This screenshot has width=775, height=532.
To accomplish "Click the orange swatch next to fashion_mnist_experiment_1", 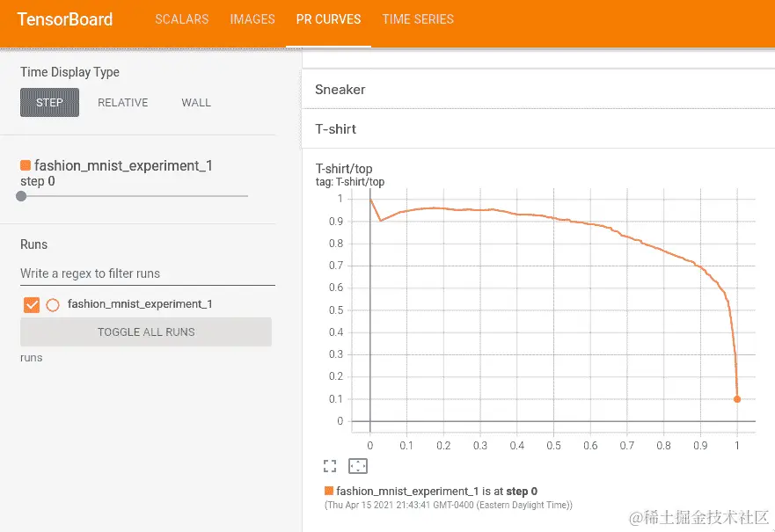I will pos(25,165).
